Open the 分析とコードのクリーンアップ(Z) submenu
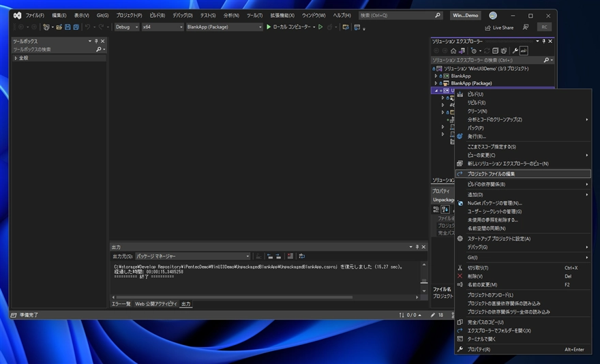Screen dimensions: 600x364 click(x=523, y=119)
